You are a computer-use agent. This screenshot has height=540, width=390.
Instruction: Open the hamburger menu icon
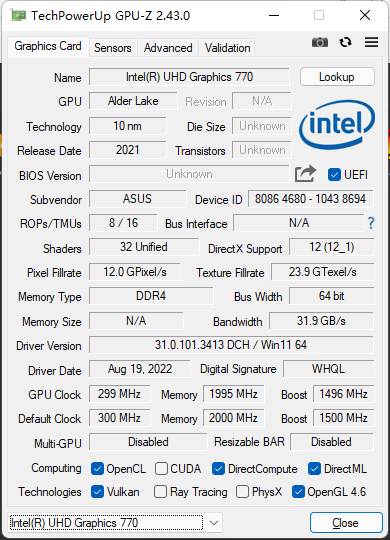click(371, 42)
